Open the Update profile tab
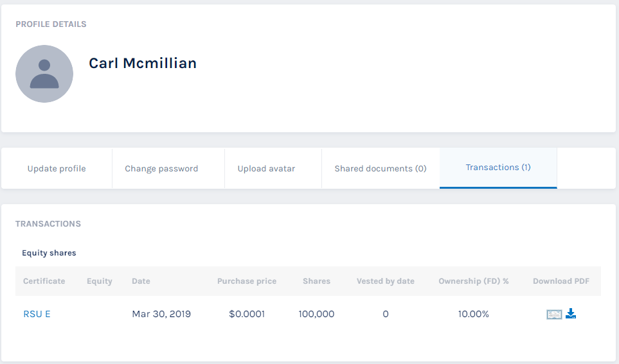This screenshot has height=364, width=619. (57, 169)
